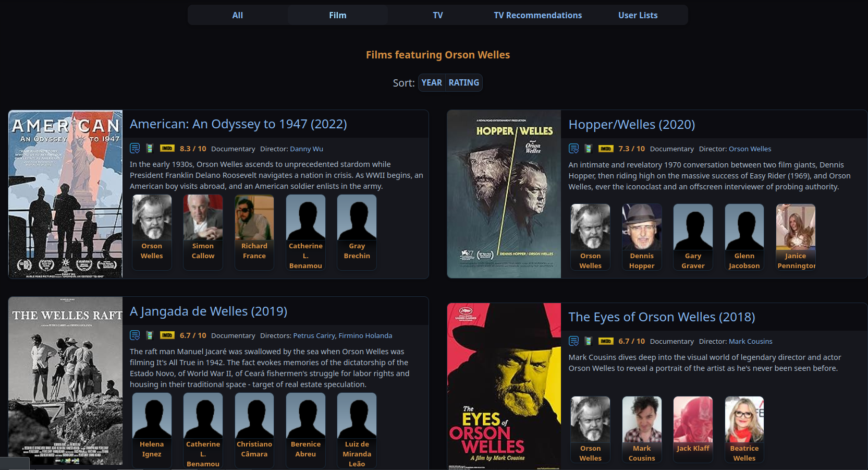Viewport: 868px width, 470px height.
Task: Open director Petrus Cariry link
Action: (314, 335)
